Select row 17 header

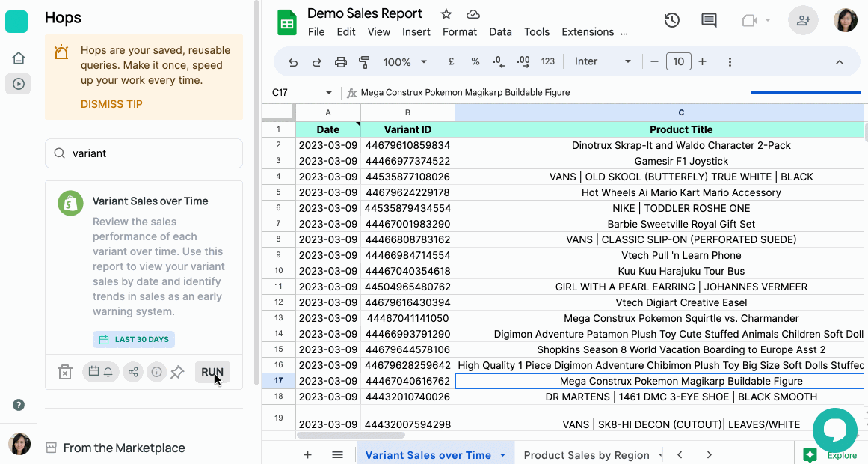coord(278,381)
